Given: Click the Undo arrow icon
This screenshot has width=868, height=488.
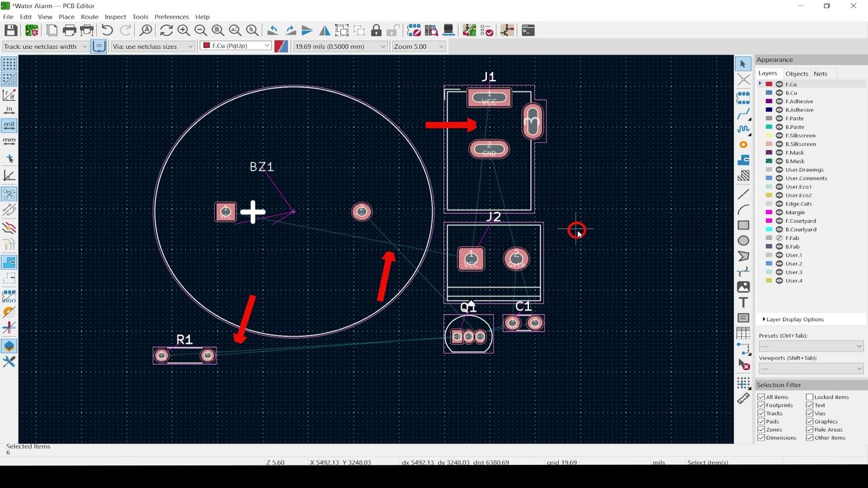Looking at the screenshot, I should coord(107,30).
